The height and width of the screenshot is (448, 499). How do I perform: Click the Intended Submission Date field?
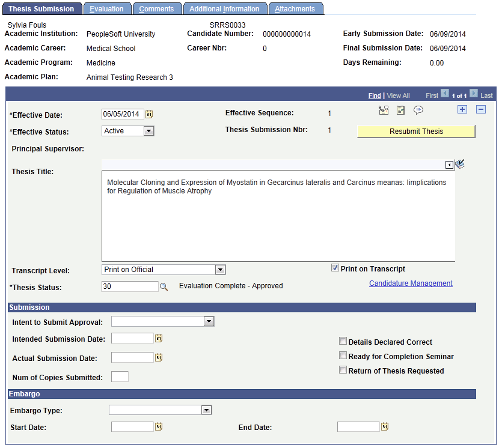(132, 338)
